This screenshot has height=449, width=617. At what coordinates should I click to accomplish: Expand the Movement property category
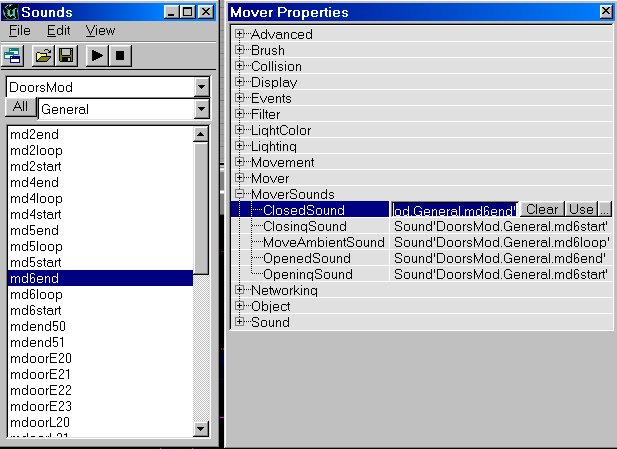(240, 162)
